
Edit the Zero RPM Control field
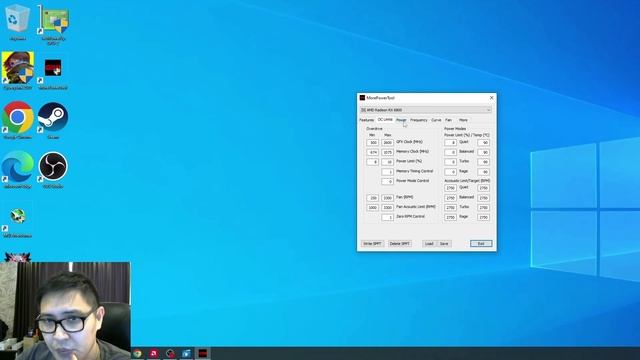(x=387, y=218)
